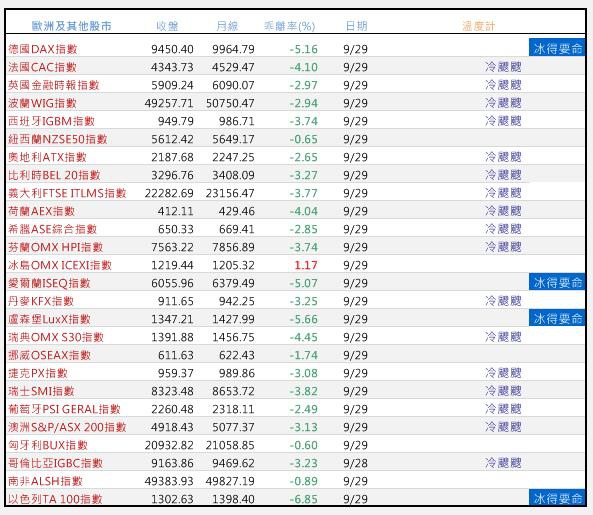Select the 葡萄牙PSI GERAL指數 row name

click(x=64, y=409)
